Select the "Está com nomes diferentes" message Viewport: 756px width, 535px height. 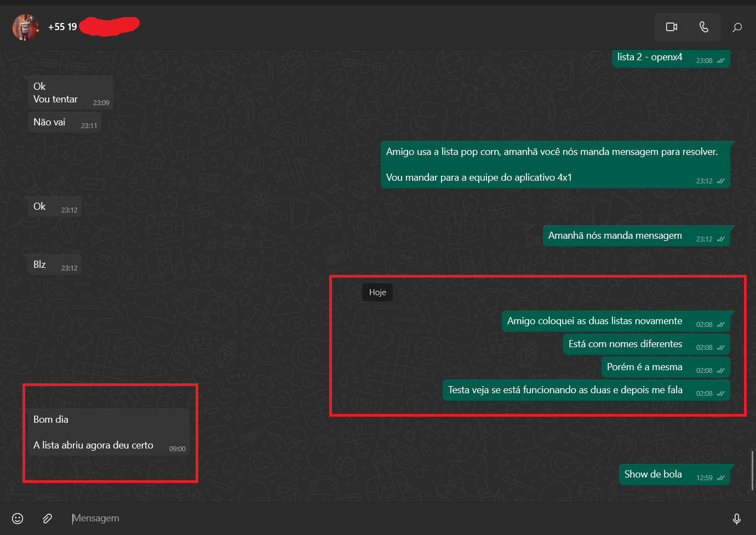625,344
